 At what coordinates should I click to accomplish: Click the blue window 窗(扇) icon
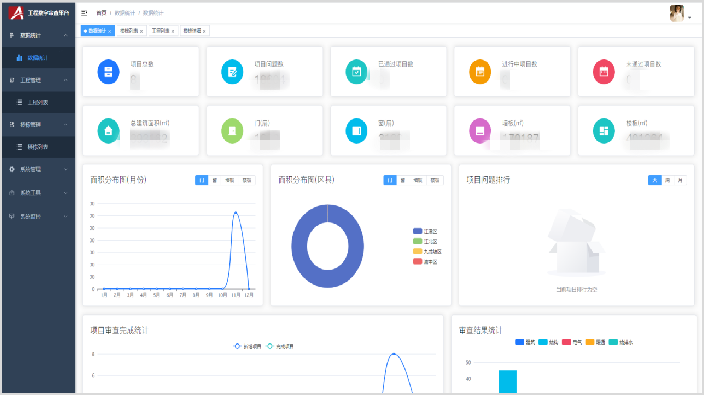click(356, 131)
